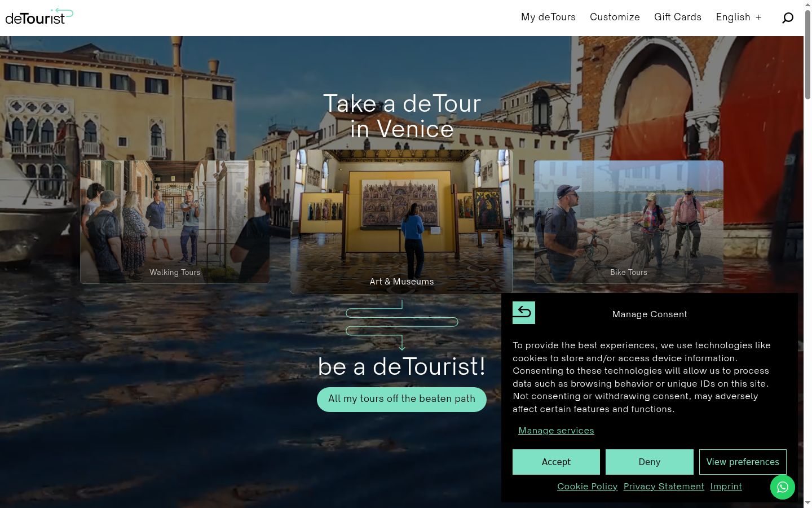812x508 pixels.
Task: Go to Gift Cards page
Action: point(678,17)
